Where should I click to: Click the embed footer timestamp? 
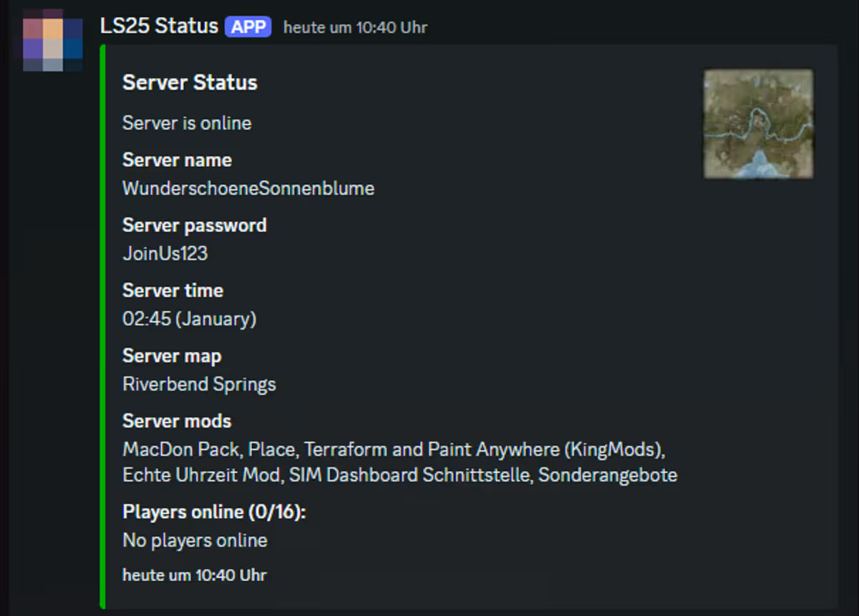pos(194,575)
